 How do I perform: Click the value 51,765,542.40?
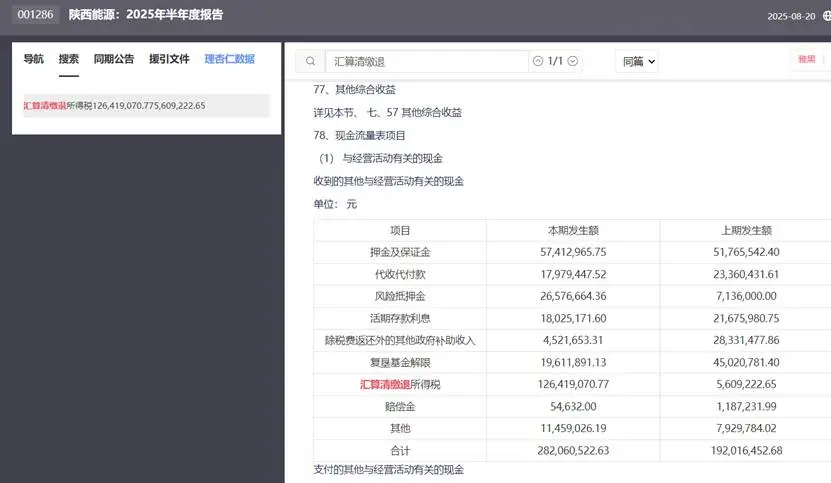746,252
